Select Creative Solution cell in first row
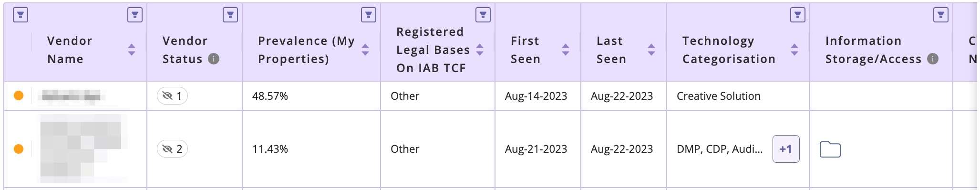This screenshot has height=190, width=980. point(719,96)
